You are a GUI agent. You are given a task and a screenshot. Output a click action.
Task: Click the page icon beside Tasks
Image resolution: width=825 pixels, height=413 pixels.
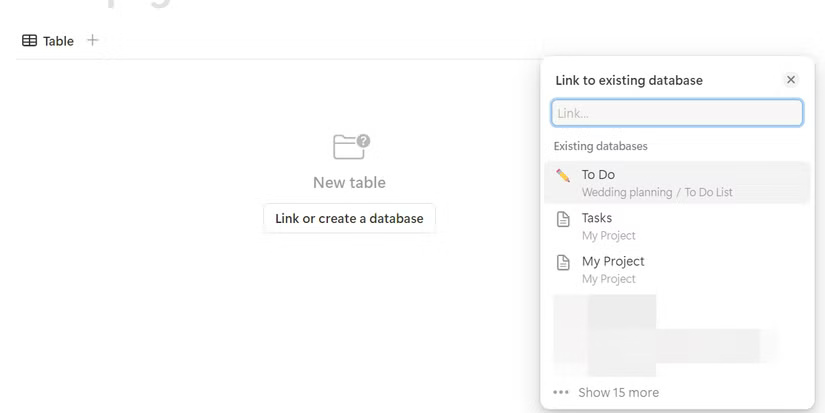[x=563, y=219]
